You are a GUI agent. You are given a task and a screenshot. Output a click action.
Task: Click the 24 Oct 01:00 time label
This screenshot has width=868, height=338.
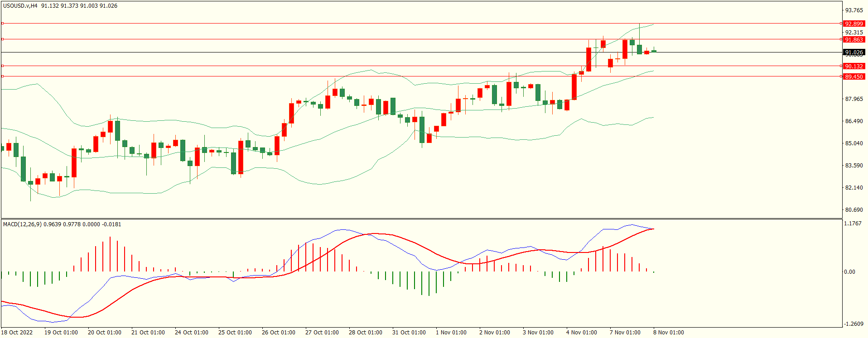192,333
